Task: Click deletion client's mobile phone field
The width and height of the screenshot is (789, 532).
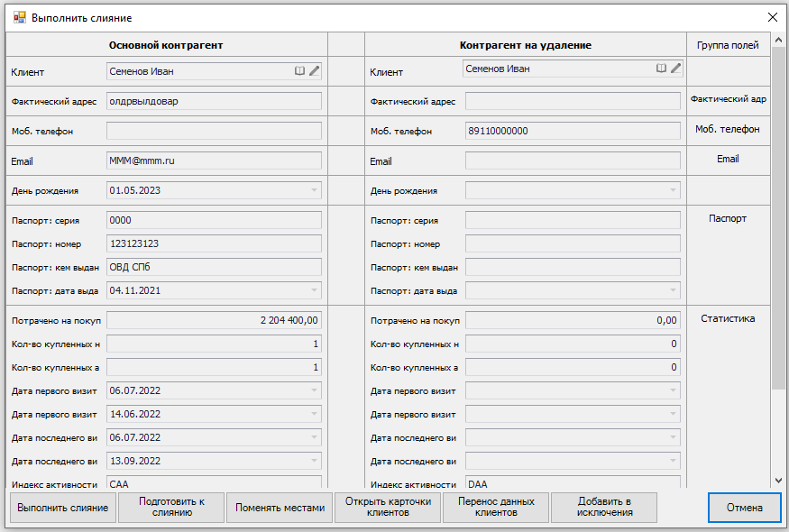Action: coord(573,131)
